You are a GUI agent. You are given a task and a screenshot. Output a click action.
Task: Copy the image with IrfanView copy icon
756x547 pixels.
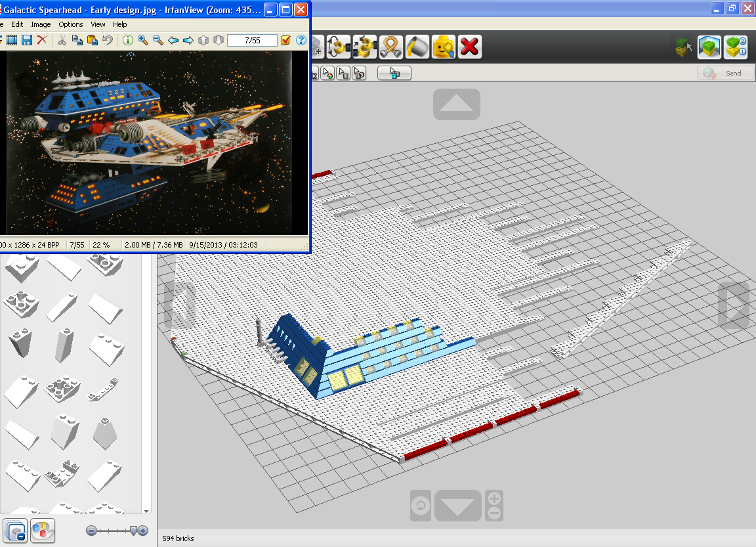(77, 40)
